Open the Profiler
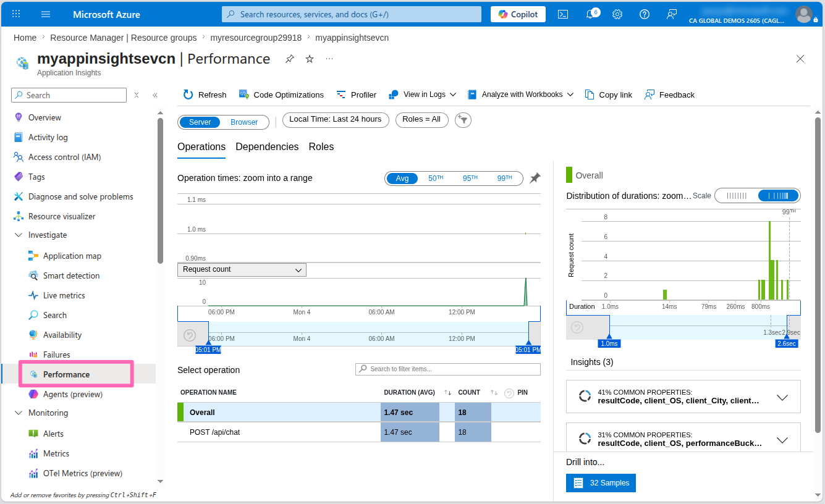The image size is (825, 504). coord(357,94)
